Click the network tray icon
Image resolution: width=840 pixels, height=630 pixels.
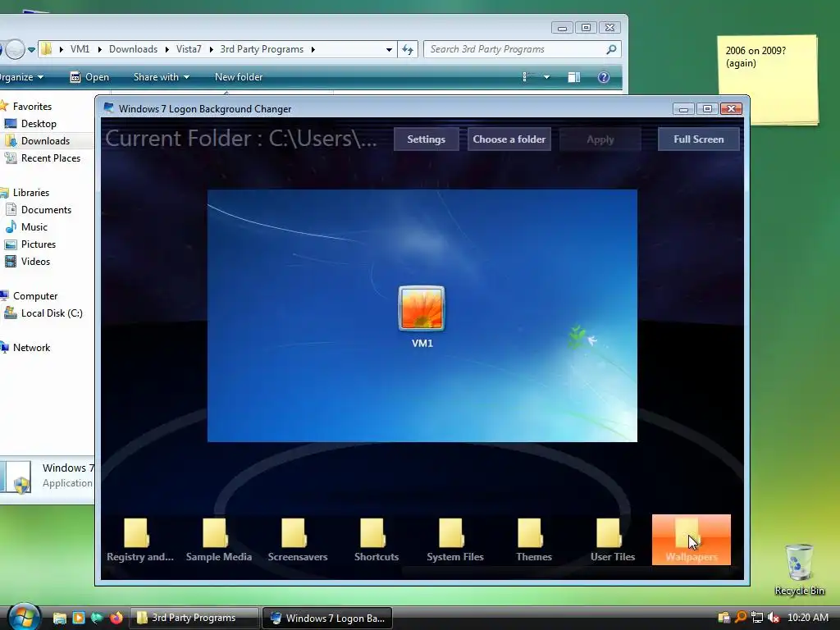(x=757, y=618)
